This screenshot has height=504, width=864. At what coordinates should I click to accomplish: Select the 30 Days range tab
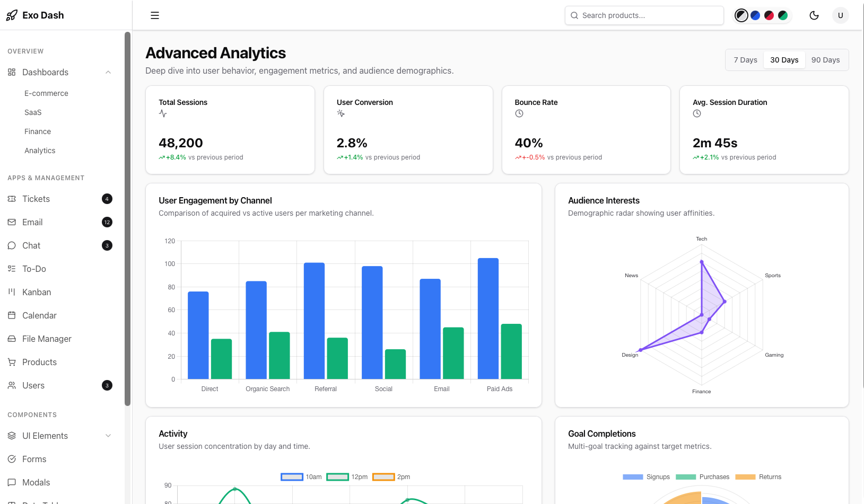pos(784,60)
